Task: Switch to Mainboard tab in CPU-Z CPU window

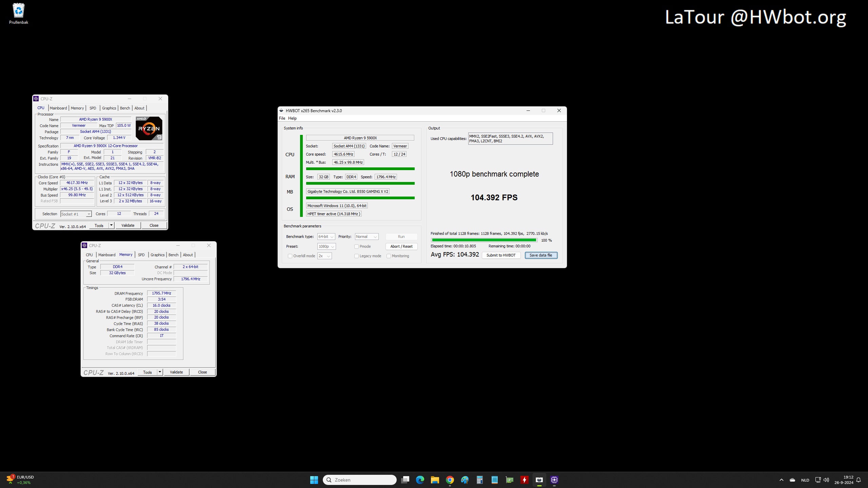Action: [58, 108]
